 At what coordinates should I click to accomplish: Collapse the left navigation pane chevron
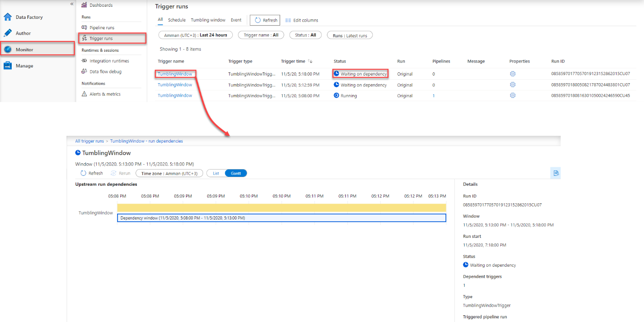[72, 4]
